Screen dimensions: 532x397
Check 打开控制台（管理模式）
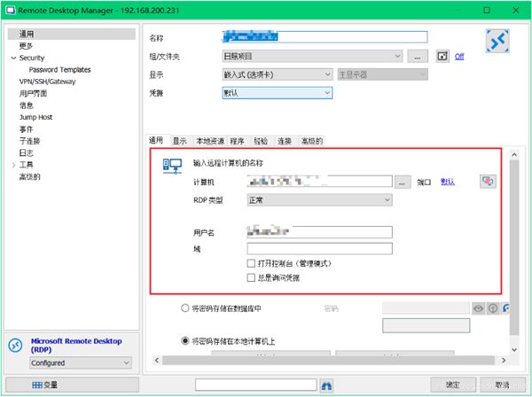click(x=251, y=263)
